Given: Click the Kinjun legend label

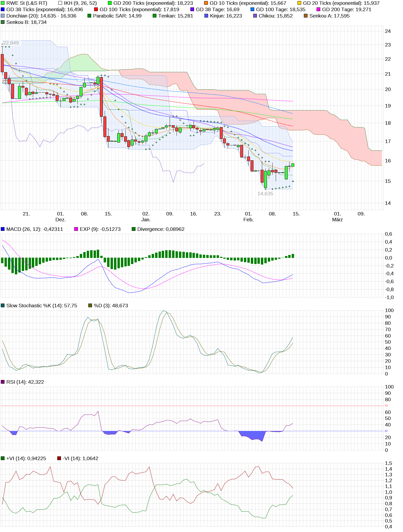Looking at the screenshot, I should click(x=226, y=16).
